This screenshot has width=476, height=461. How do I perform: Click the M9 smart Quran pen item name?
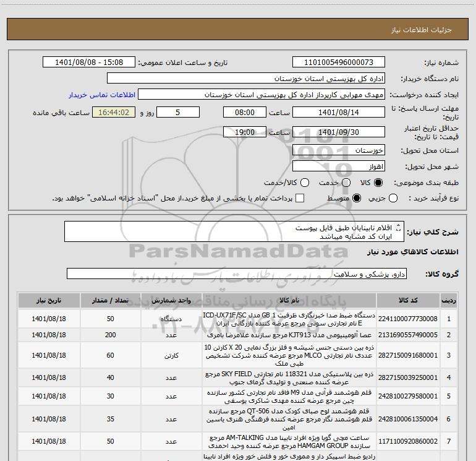289,396
